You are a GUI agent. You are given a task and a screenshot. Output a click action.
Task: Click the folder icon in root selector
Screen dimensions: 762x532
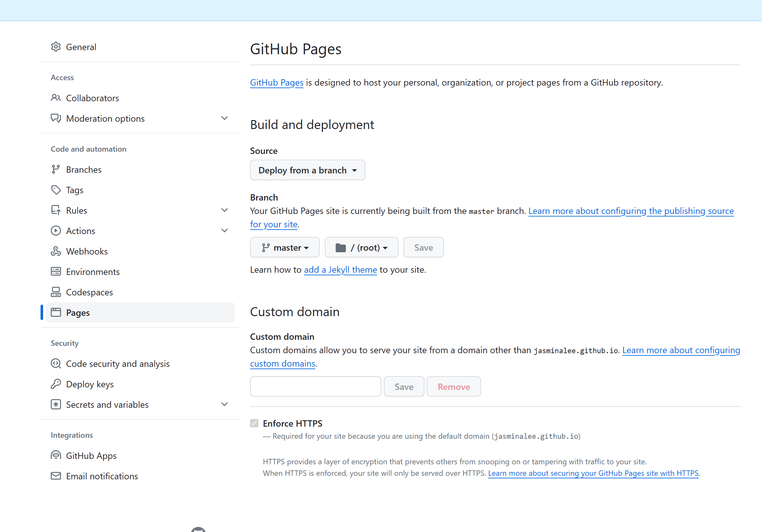click(x=340, y=247)
